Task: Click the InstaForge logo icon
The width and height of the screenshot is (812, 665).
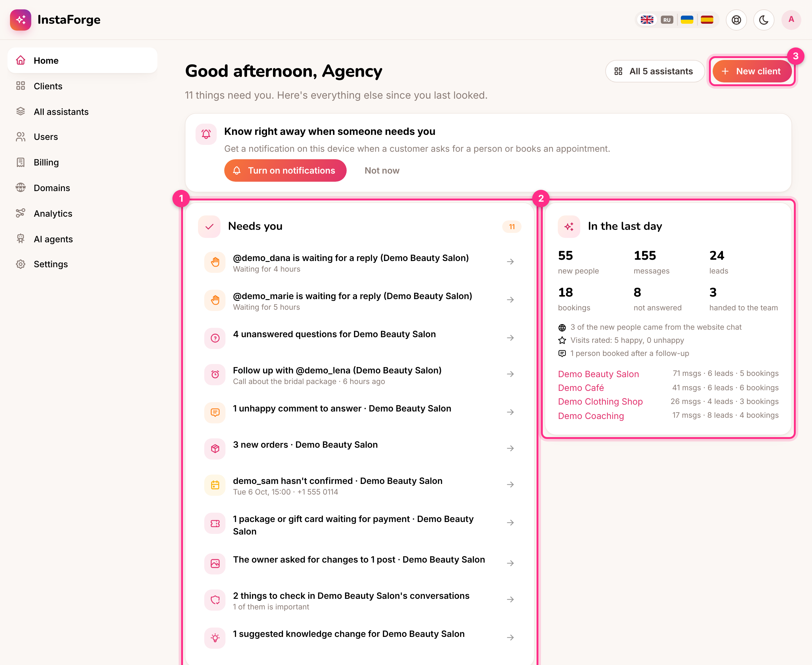Action: (x=21, y=20)
